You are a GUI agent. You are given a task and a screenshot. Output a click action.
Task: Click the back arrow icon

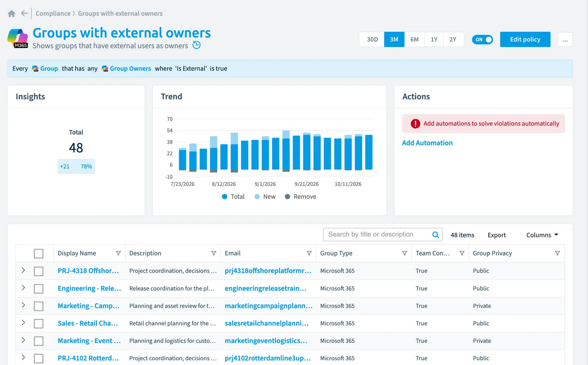(x=24, y=14)
